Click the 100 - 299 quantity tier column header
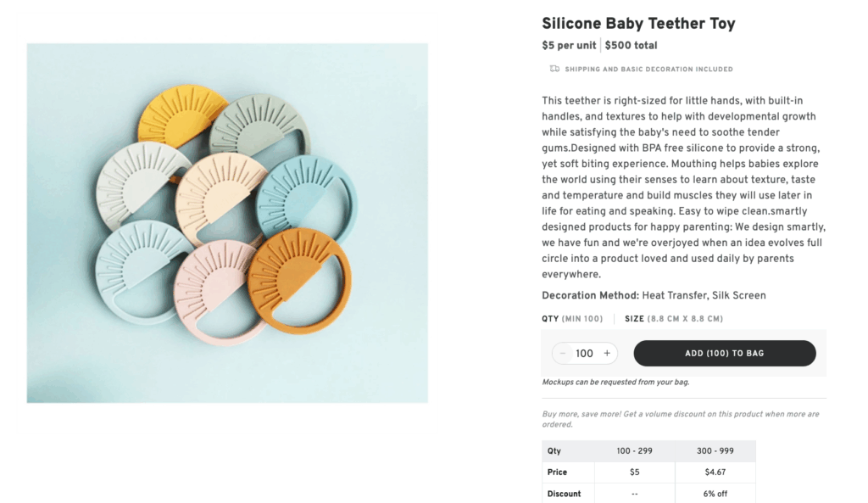 click(635, 450)
